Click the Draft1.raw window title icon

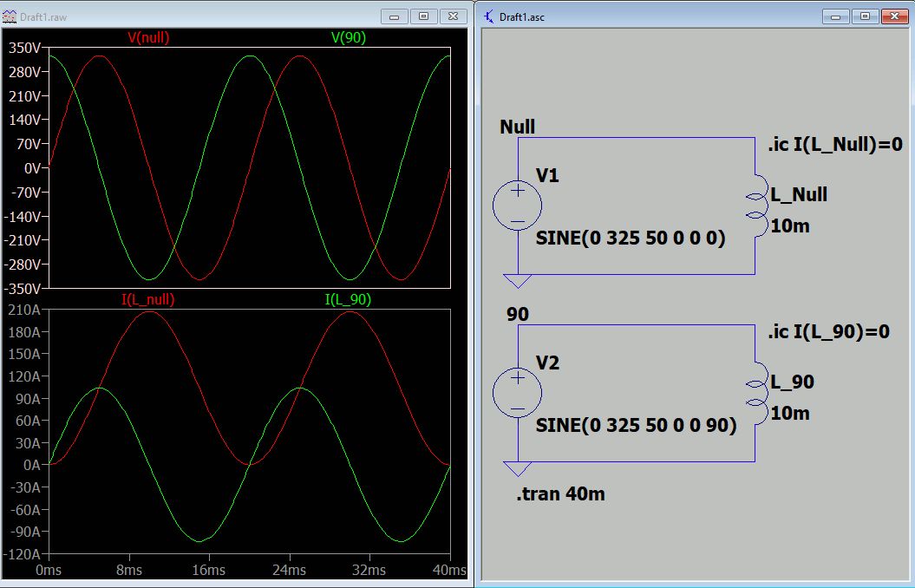pos(10,16)
